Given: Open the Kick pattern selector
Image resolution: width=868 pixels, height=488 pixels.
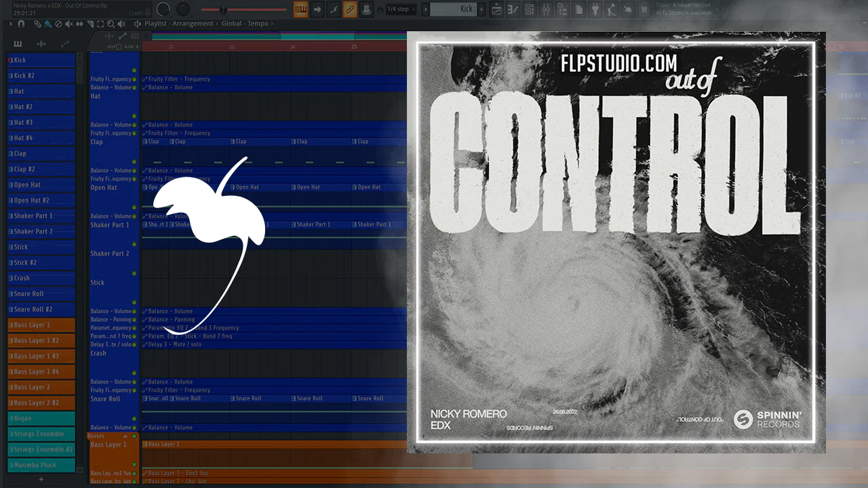Looking at the screenshot, I should 454,9.
